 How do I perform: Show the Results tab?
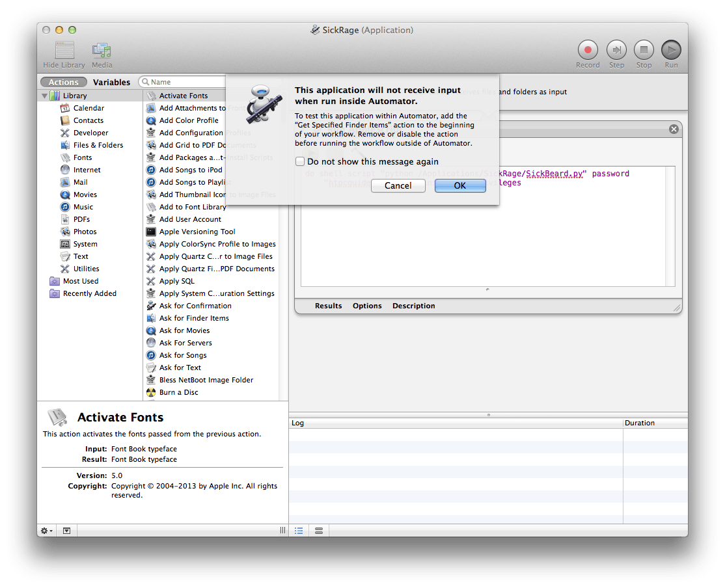click(x=328, y=306)
